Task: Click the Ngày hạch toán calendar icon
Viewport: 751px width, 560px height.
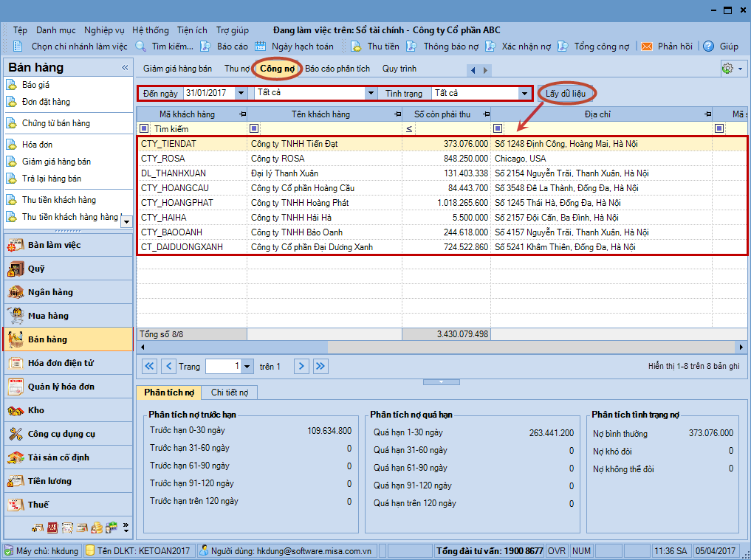Action: pos(260,46)
